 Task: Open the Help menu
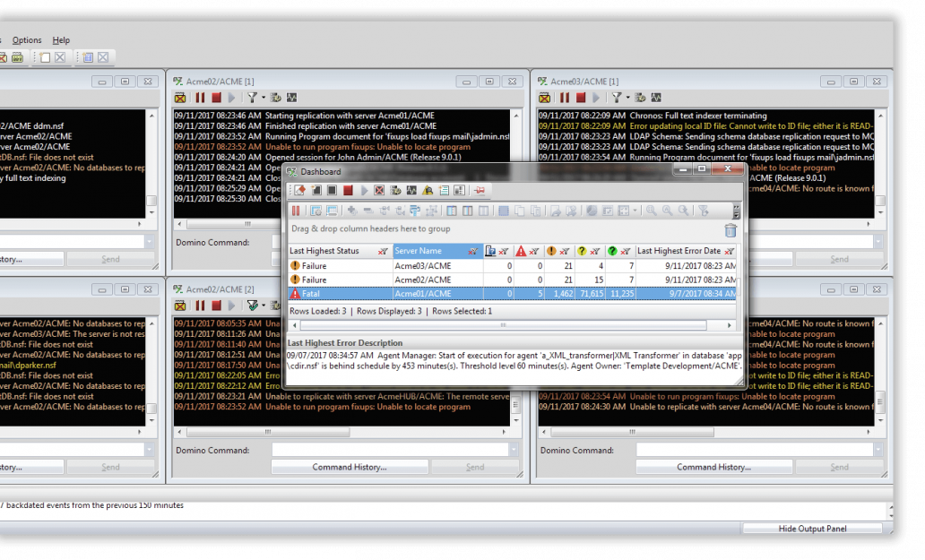point(61,40)
